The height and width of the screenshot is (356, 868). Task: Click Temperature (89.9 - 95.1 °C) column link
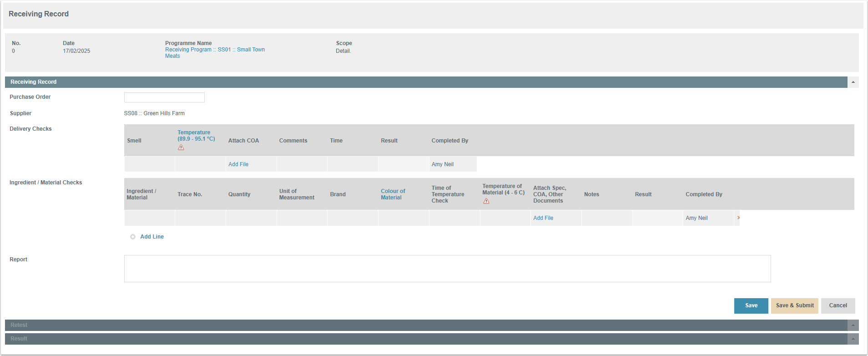coord(196,136)
